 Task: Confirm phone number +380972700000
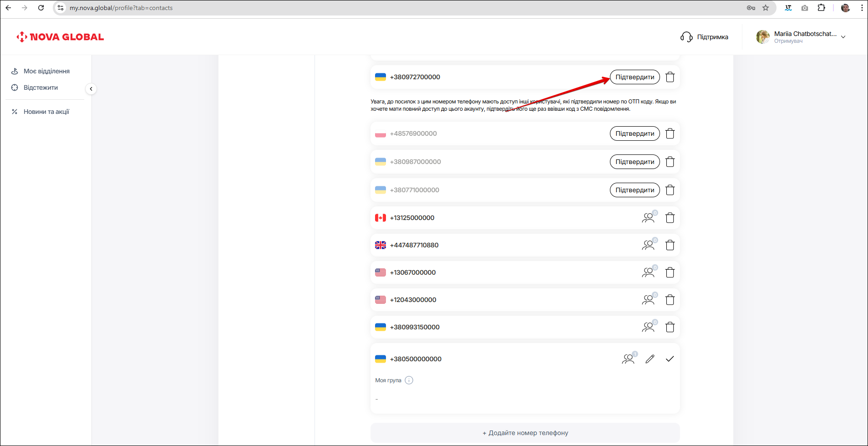click(635, 77)
